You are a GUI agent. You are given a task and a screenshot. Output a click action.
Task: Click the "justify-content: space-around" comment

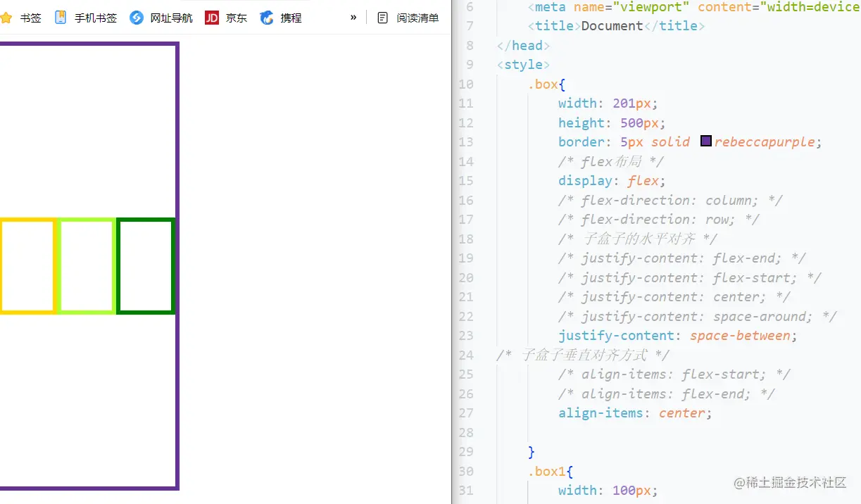[x=698, y=316]
